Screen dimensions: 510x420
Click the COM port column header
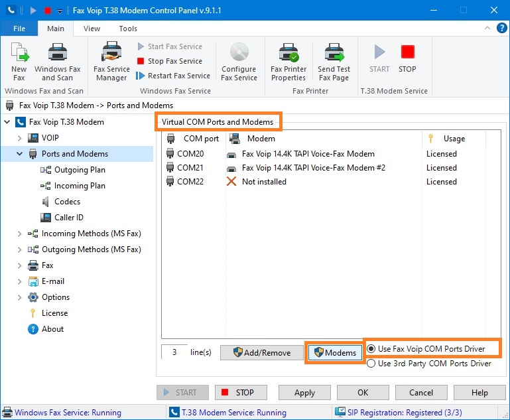193,139
